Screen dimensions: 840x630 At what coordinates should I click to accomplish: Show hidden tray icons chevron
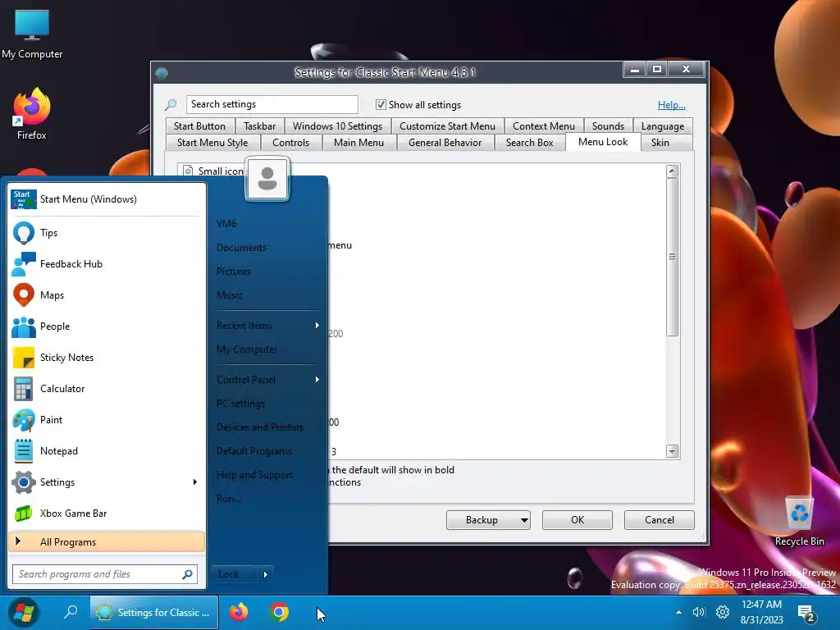click(678, 612)
